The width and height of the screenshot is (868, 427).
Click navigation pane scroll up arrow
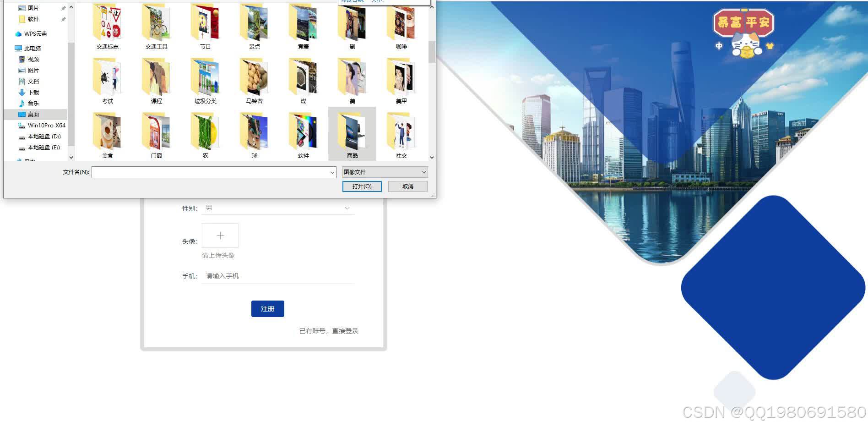coord(71,7)
